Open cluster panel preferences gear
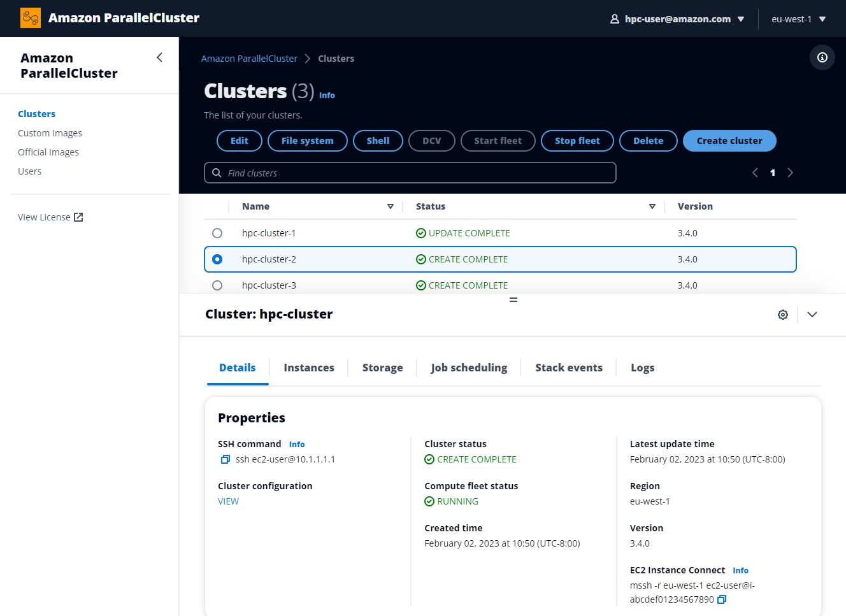 click(782, 315)
